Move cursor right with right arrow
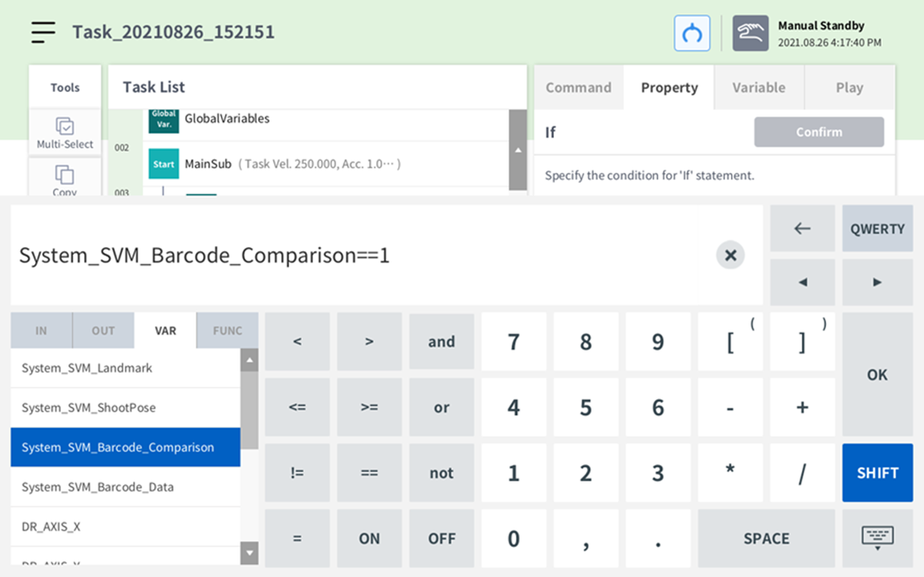 tap(877, 282)
